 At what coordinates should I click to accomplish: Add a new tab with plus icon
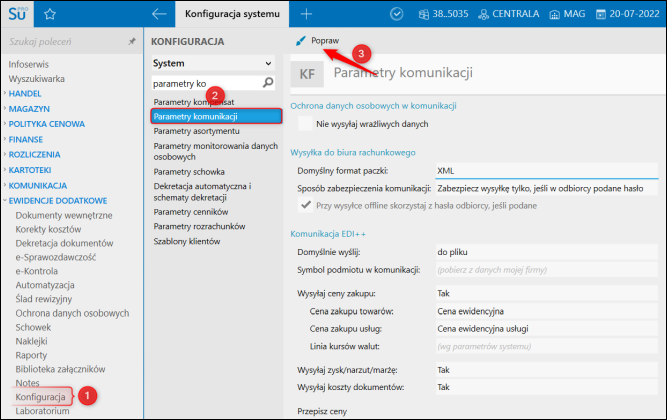(x=306, y=14)
